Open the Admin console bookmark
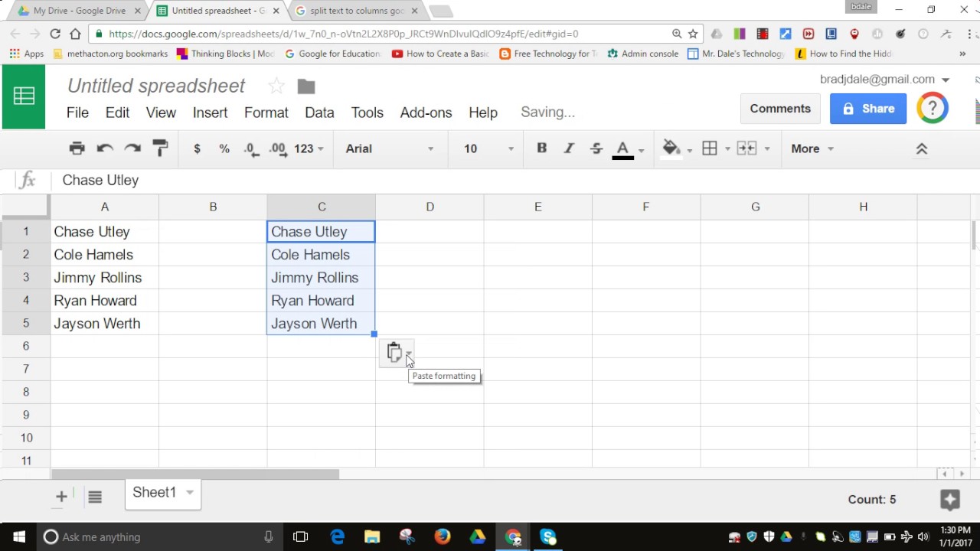980x551 pixels. click(642, 54)
